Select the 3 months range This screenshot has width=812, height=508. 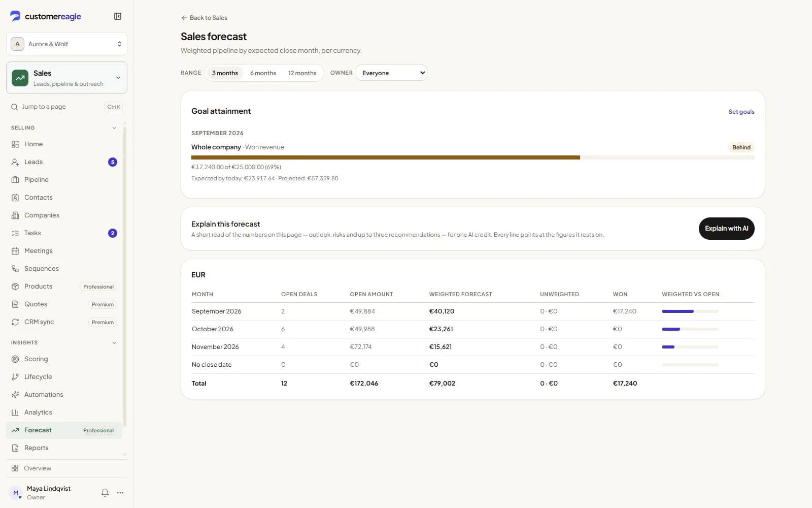click(x=225, y=73)
